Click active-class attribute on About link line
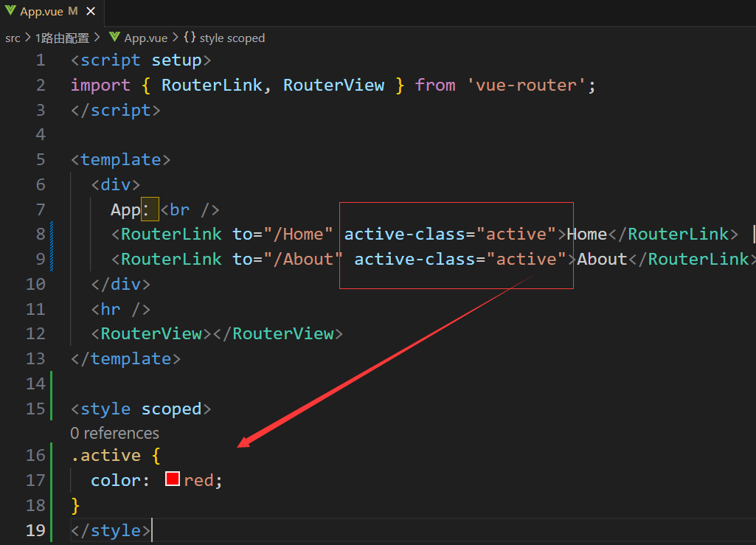 (460, 260)
